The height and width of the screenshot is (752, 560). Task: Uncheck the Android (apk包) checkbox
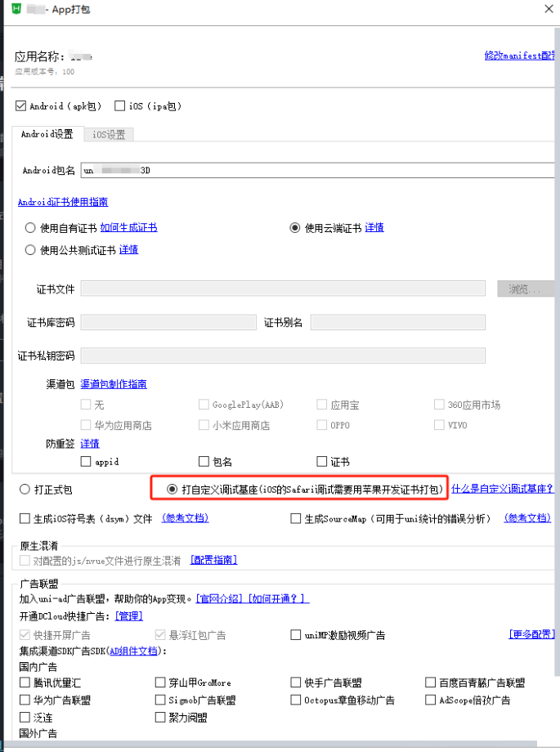[21, 106]
